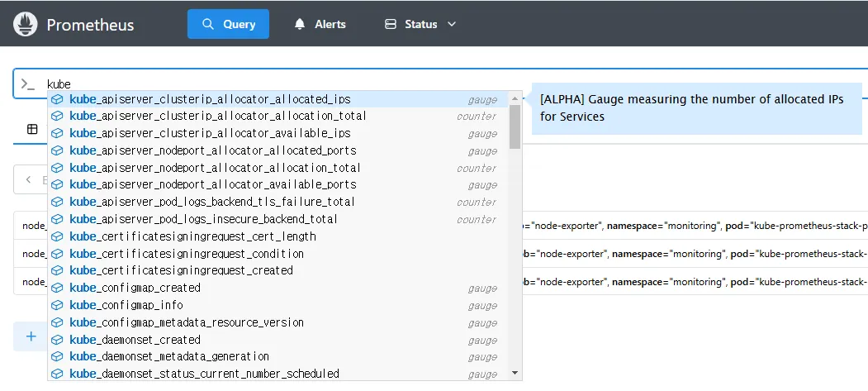The width and height of the screenshot is (868, 391).
Task: Click the Prometheus title link
Action: [x=90, y=25]
